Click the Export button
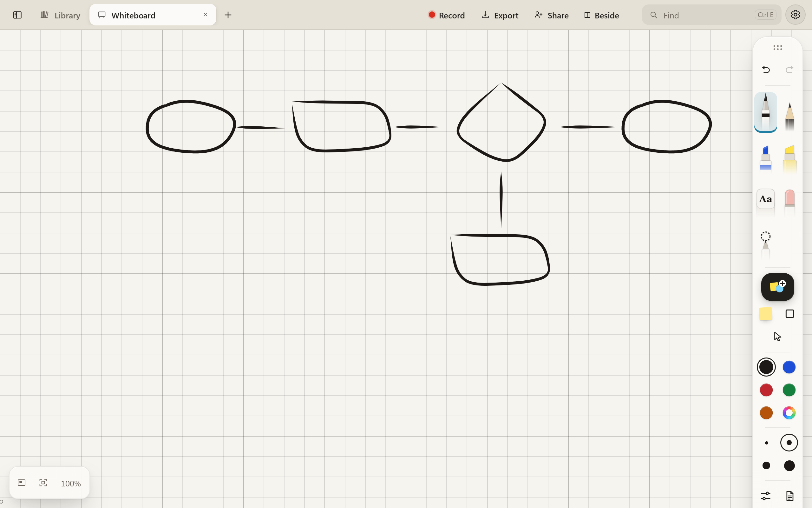Image resolution: width=812 pixels, height=508 pixels. (x=500, y=15)
